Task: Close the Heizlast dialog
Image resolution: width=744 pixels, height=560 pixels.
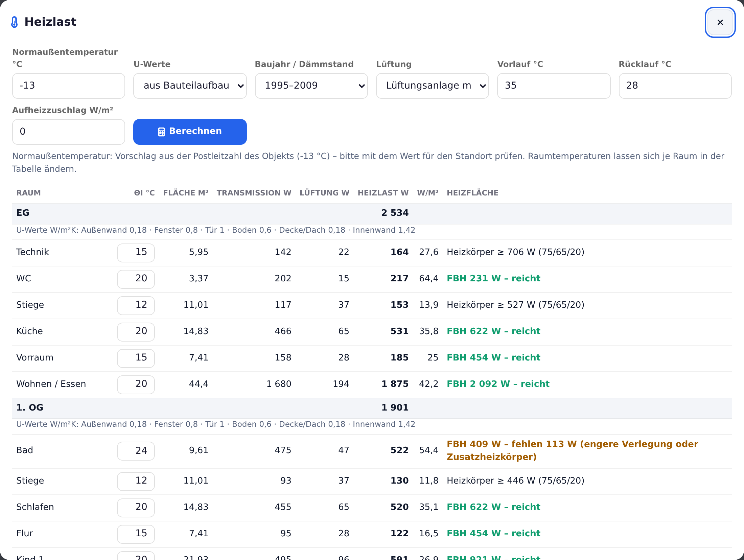Action: click(x=720, y=22)
